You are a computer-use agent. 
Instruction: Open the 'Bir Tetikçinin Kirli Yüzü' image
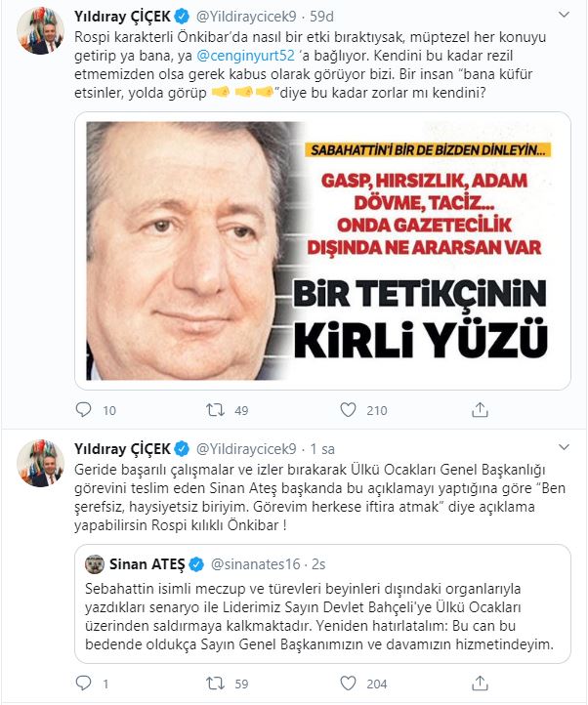point(322,251)
